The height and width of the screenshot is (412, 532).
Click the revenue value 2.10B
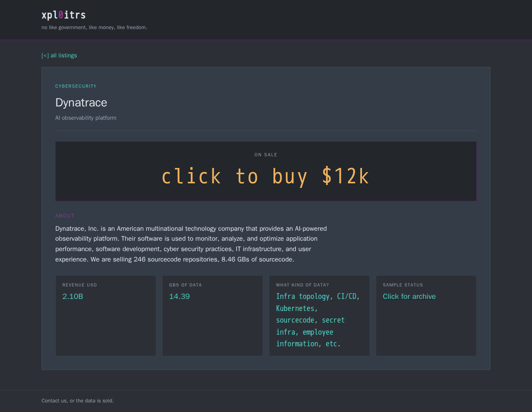[73, 296]
